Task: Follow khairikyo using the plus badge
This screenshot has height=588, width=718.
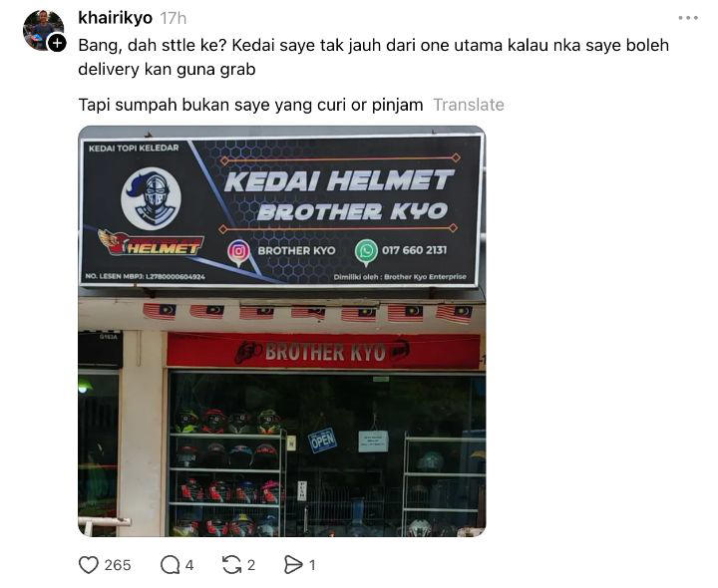Action: [57, 43]
